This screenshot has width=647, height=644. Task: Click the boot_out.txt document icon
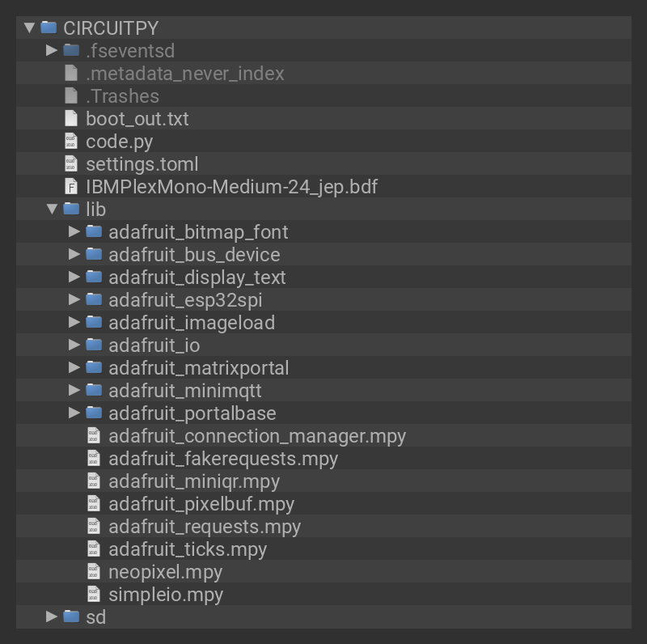pos(71,119)
